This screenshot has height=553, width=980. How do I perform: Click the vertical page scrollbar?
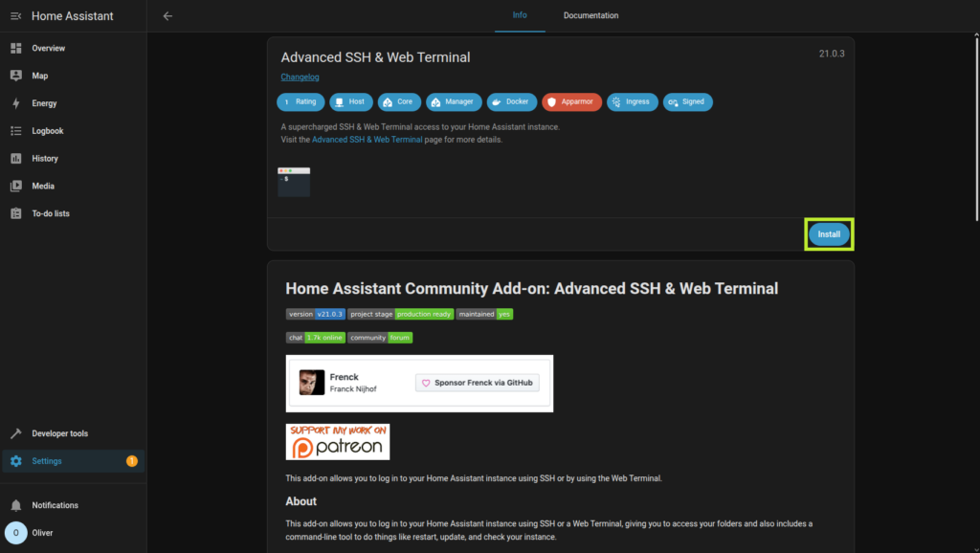[976, 127]
